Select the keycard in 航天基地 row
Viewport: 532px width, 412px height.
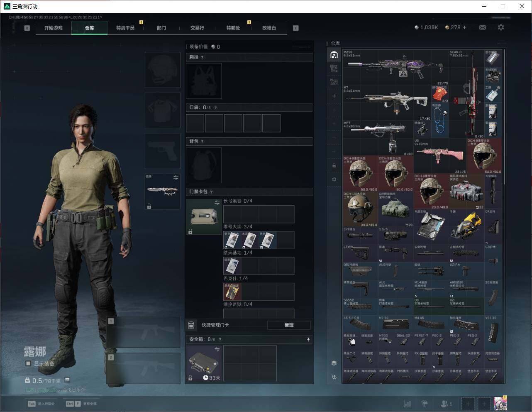coord(232,266)
